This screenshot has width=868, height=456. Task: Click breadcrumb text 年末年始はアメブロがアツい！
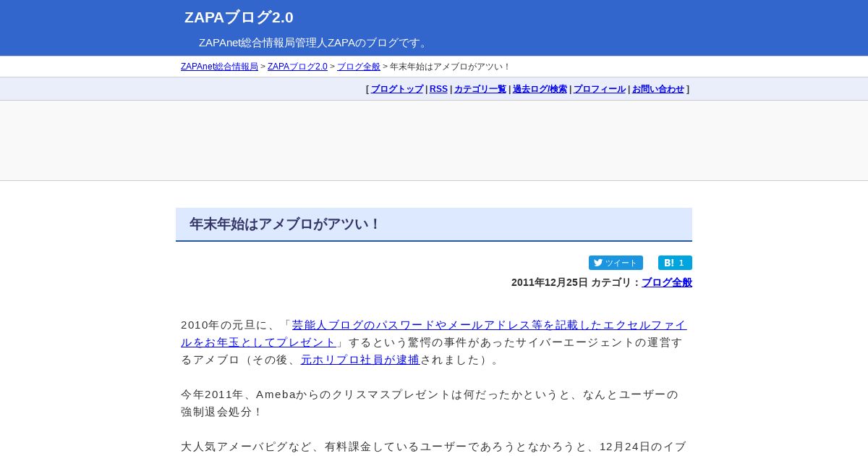click(x=450, y=67)
